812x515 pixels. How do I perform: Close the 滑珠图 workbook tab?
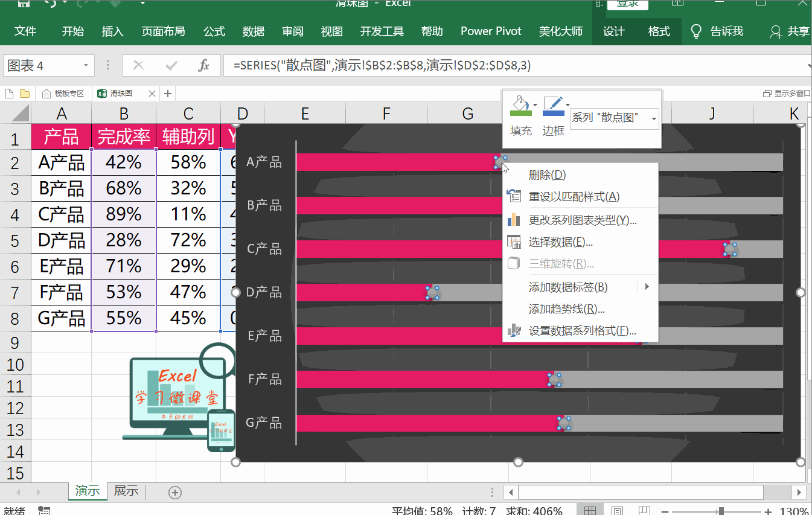152,94
